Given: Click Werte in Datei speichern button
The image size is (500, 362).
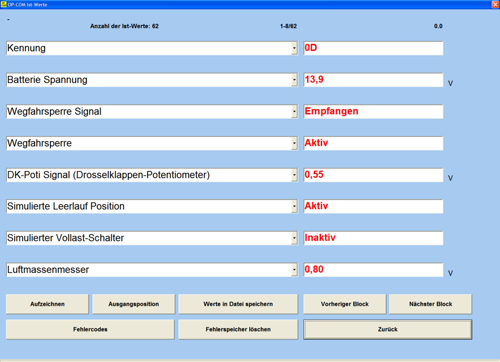Looking at the screenshot, I should tap(238, 304).
